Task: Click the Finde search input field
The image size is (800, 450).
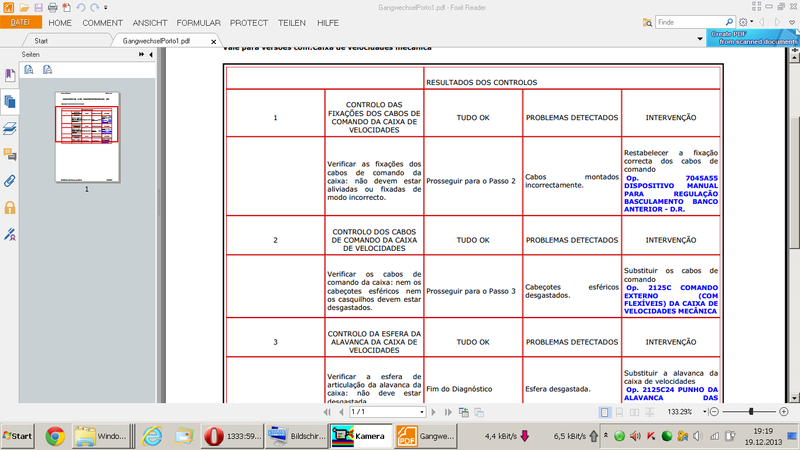Action: [688, 21]
